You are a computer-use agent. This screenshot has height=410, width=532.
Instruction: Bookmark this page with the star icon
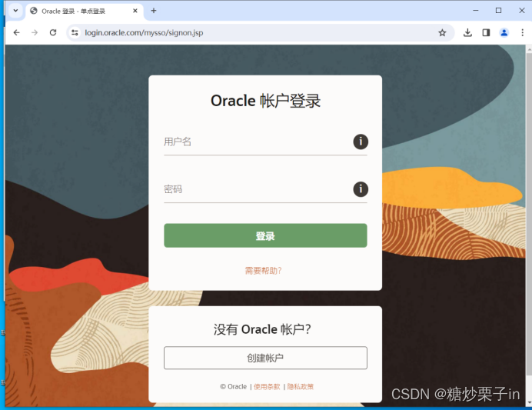[x=442, y=32]
